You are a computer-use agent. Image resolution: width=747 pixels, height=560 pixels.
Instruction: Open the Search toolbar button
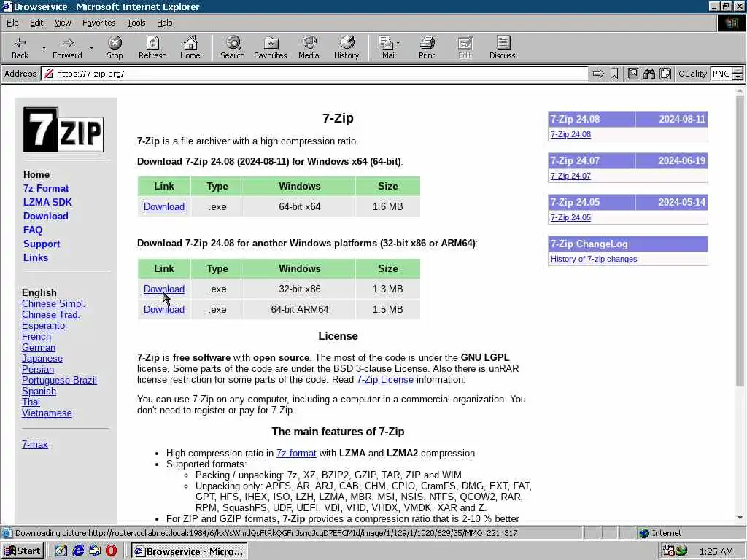(233, 47)
